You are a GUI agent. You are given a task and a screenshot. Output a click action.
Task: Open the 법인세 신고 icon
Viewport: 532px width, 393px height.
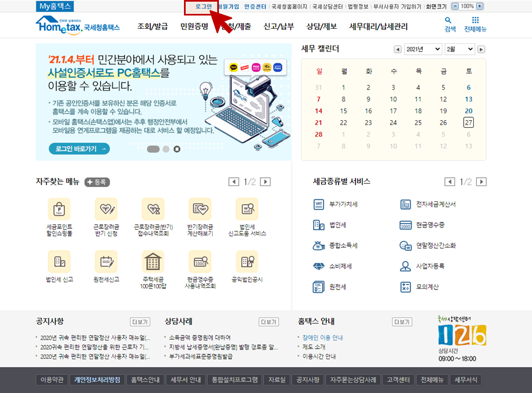pos(59,262)
